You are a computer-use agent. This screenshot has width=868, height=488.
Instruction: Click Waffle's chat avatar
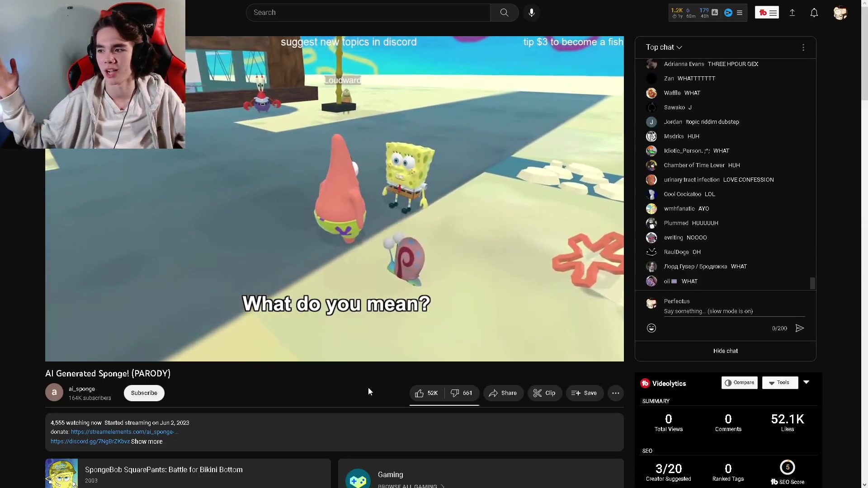tap(651, 93)
